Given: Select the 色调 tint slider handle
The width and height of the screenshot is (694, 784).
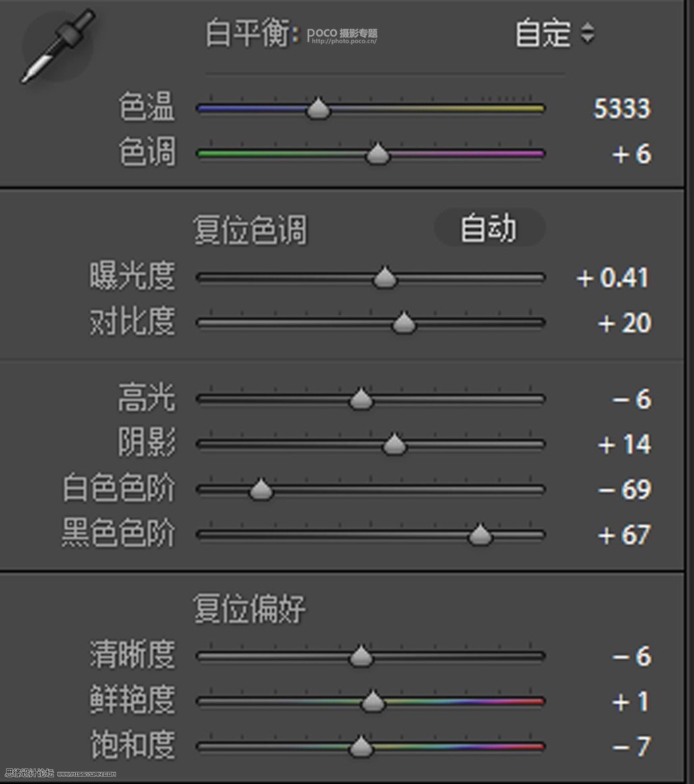Looking at the screenshot, I should [378, 154].
